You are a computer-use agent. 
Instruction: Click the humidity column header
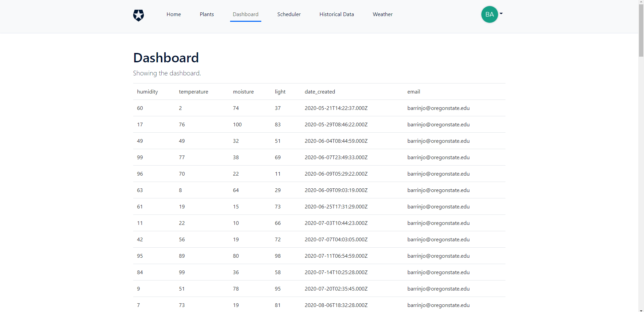[147, 92]
